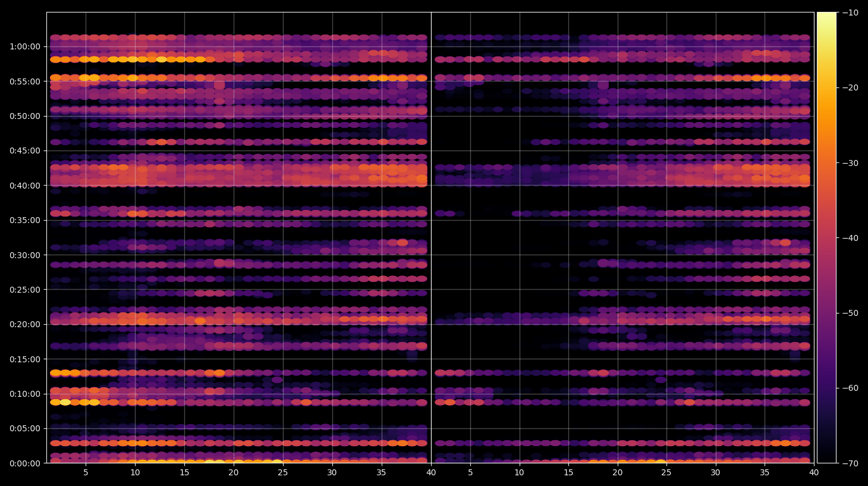The image size is (868, 486).
Task: Pick the 0:45:00 y-axis label
Action: [25, 150]
